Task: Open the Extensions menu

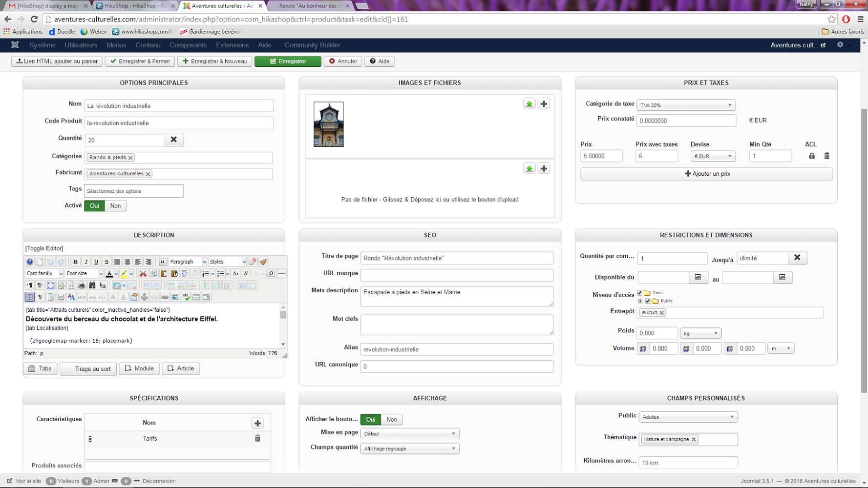Action: tap(233, 45)
